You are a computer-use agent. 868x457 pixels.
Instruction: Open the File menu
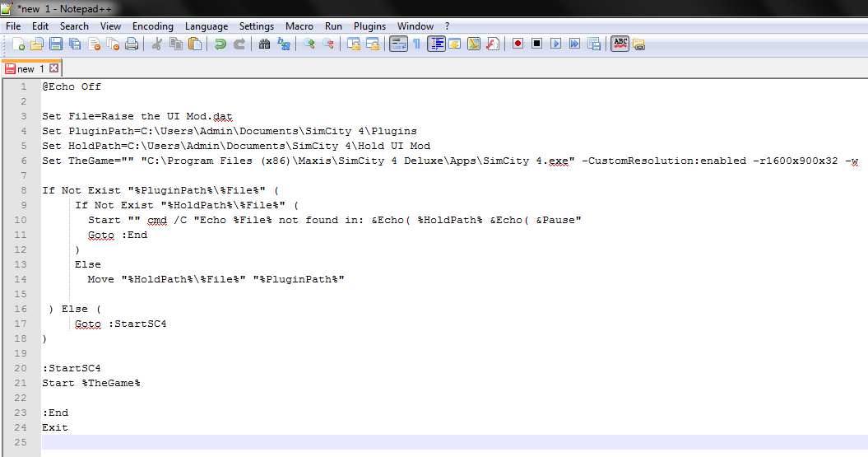(x=13, y=26)
